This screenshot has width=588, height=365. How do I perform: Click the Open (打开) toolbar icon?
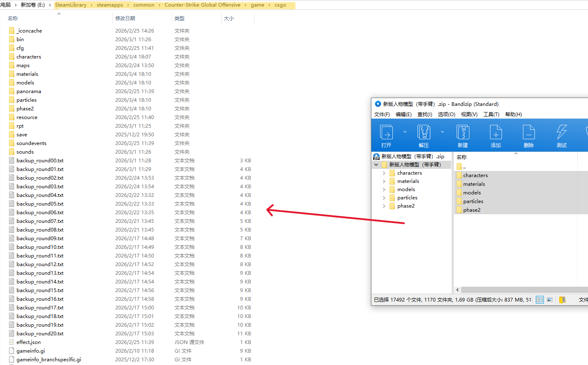click(x=386, y=133)
